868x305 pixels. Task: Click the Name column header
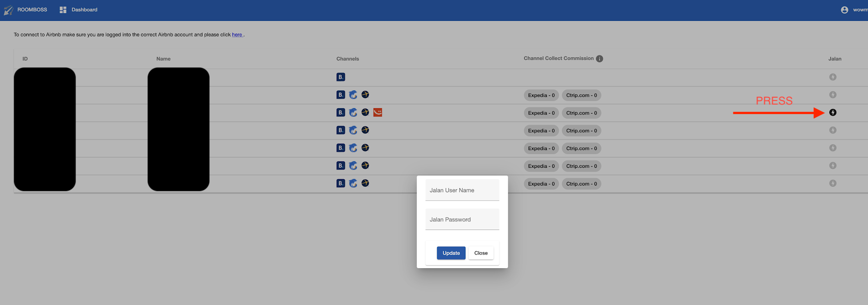coord(163,59)
